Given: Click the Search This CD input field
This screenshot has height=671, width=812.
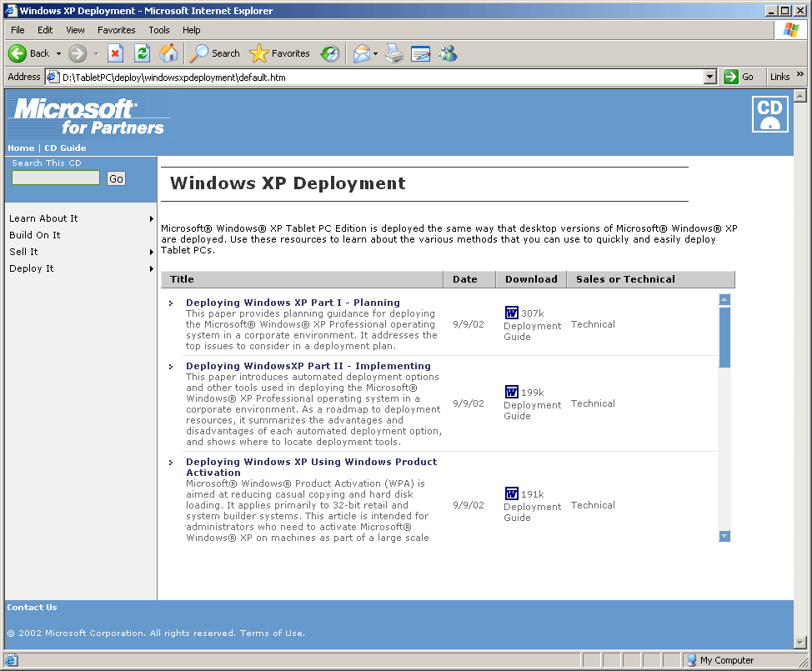Looking at the screenshot, I should pyautogui.click(x=56, y=178).
